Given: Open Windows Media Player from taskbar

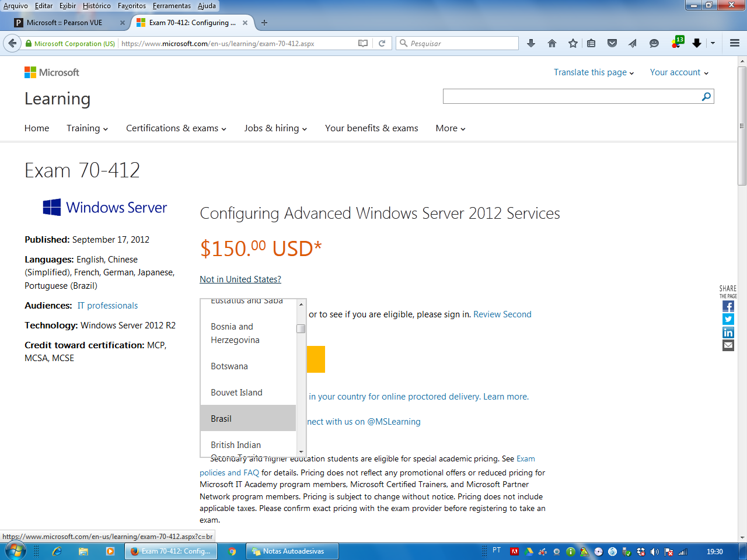Looking at the screenshot, I should tap(110, 551).
